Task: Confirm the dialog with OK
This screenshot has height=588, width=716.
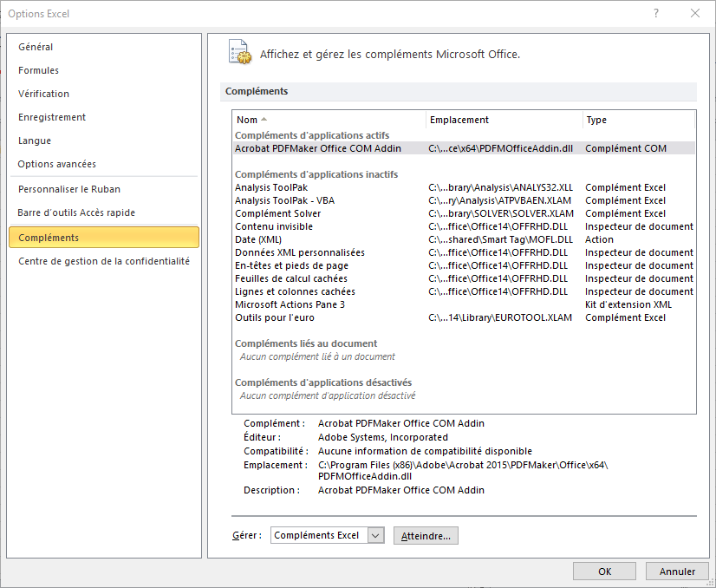Action: (604, 572)
